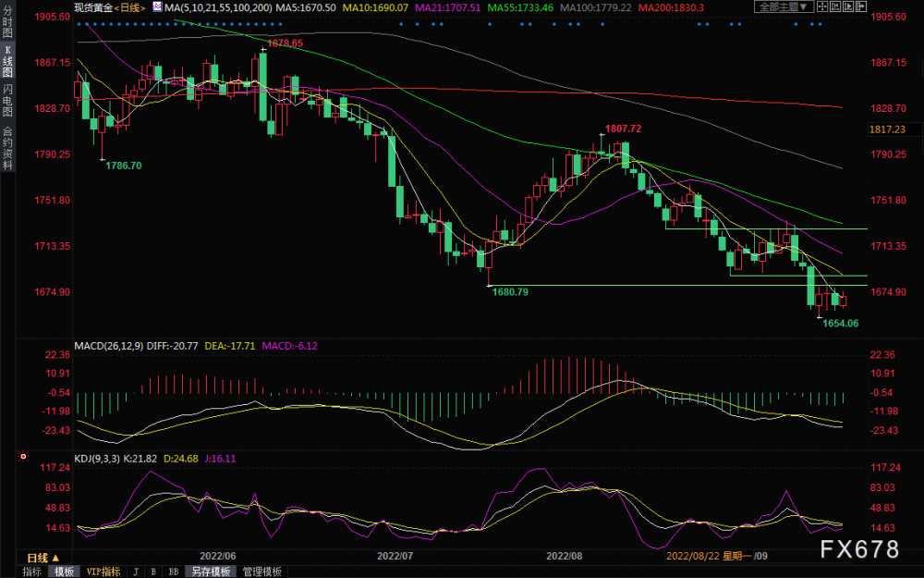The height and width of the screenshot is (578, 924).
Task: Open the 闪电图 side tab
Action: click(x=7, y=100)
